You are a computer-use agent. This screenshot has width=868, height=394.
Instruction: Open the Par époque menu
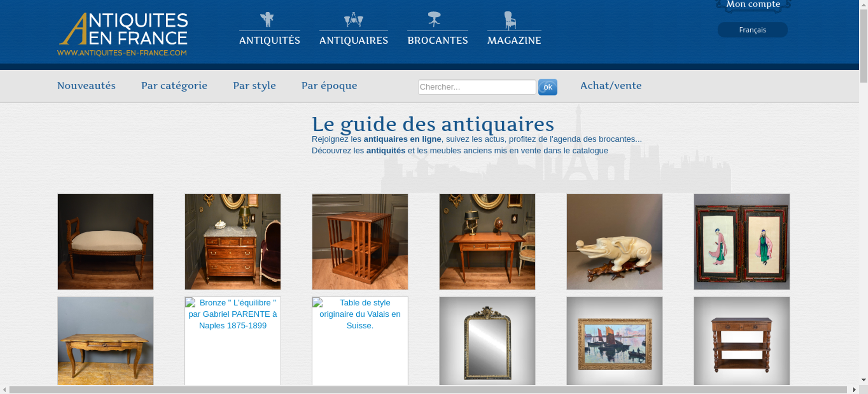click(x=329, y=85)
